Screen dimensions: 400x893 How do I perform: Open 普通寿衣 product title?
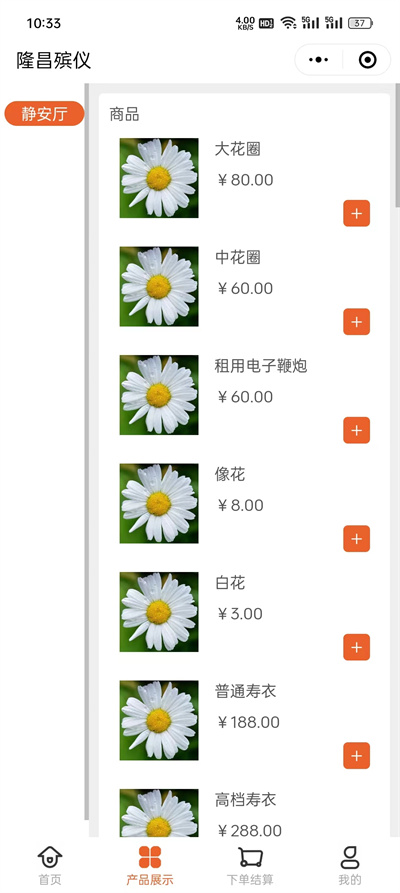coord(245,691)
